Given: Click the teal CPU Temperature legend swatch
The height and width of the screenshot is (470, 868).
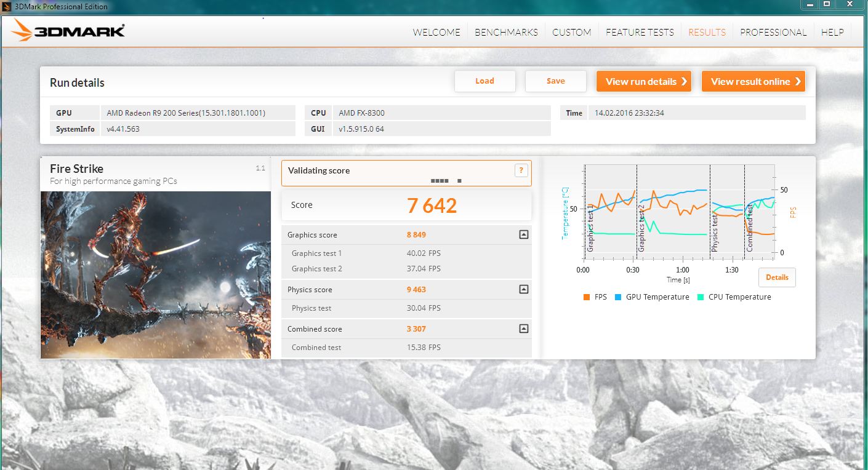Looking at the screenshot, I should coord(701,297).
